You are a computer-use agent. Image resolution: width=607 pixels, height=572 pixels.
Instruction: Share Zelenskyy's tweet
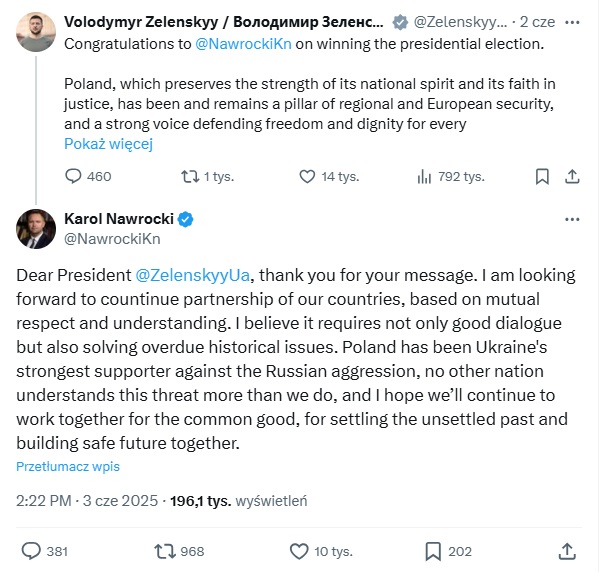(572, 176)
